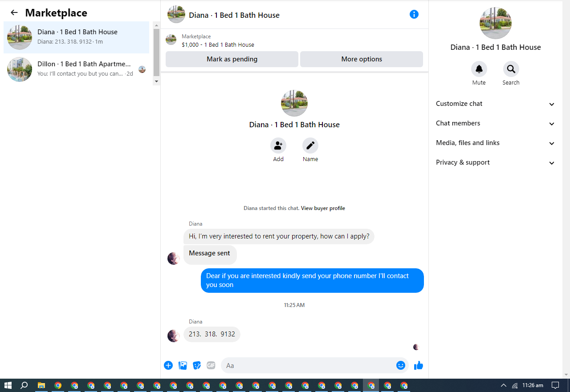Mute the conversation with the bell icon
The image size is (570, 392).
[x=479, y=69]
